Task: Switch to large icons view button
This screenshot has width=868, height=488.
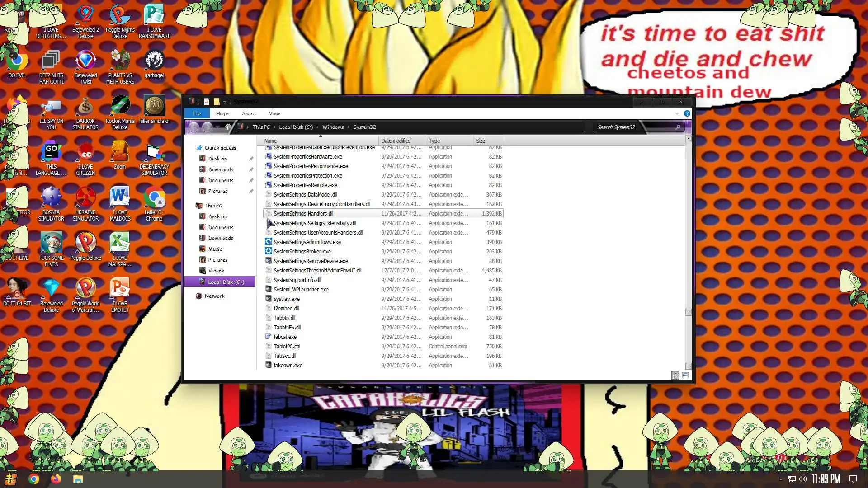Action: tap(685, 375)
